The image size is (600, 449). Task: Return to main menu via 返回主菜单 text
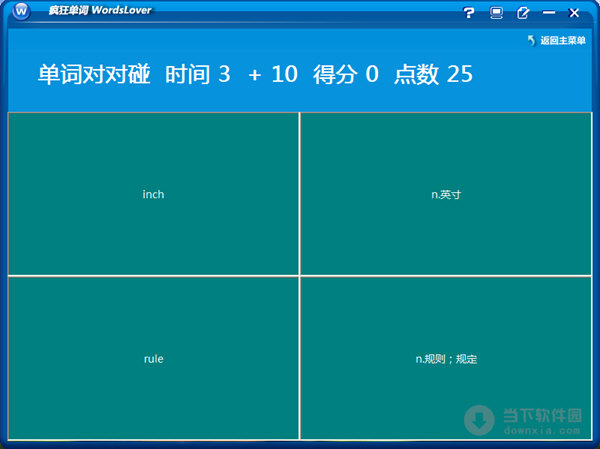coord(563,41)
